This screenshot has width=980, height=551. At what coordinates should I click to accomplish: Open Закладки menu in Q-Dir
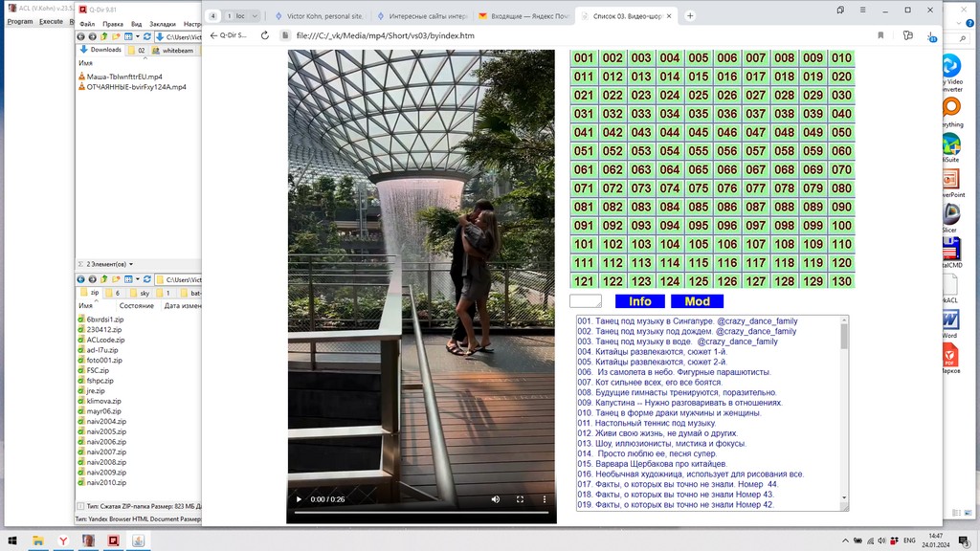(163, 24)
